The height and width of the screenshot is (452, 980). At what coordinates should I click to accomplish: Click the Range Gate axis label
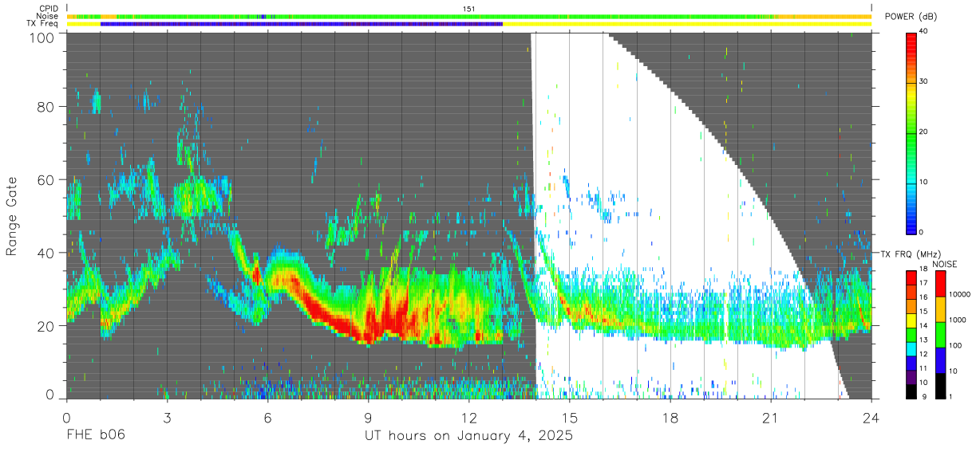12,215
